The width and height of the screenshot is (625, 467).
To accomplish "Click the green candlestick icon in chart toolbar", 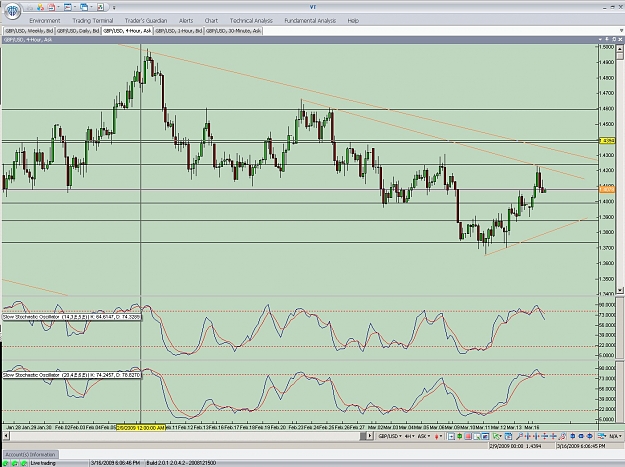I will pos(460,436).
